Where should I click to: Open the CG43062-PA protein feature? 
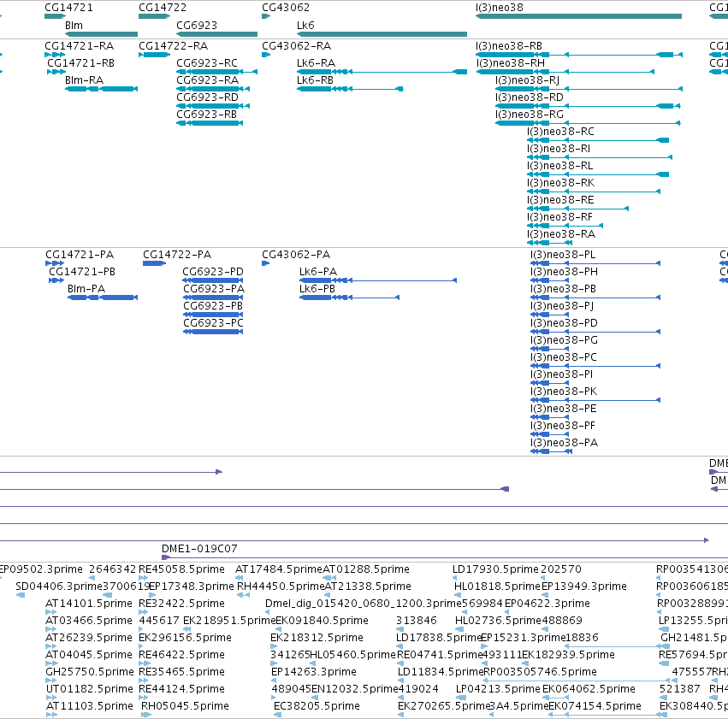pos(265,263)
